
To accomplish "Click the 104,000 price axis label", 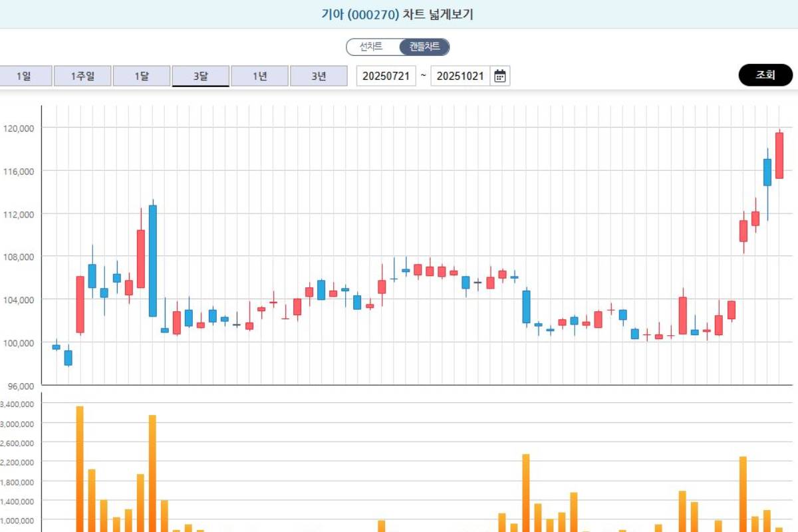I will click(x=18, y=300).
